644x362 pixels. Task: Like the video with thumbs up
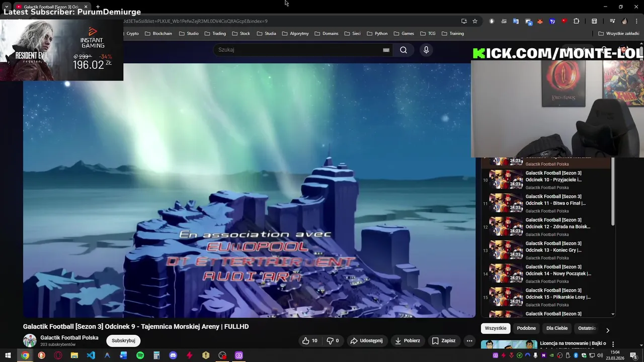309,340
